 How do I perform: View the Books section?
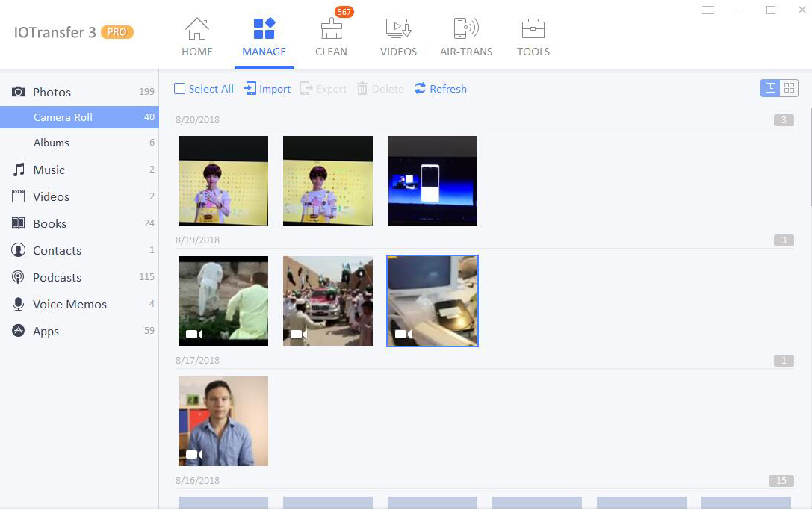pyautogui.click(x=49, y=223)
